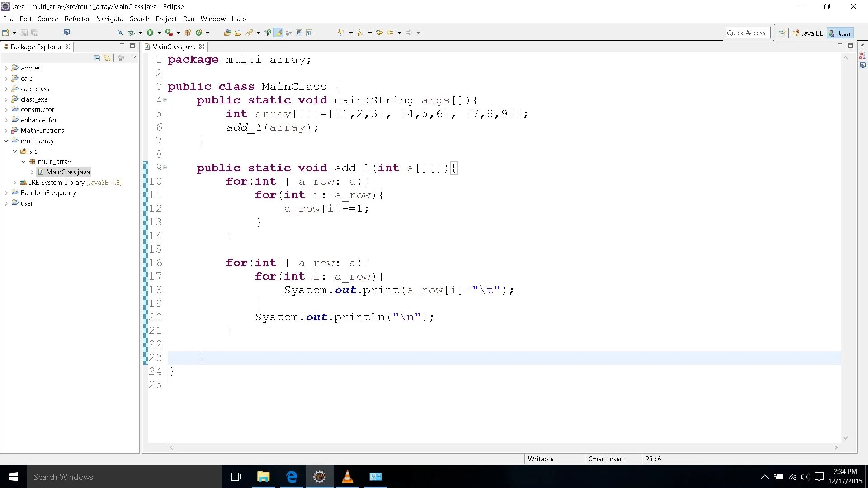868x488 pixels.
Task: Toggle the RandomFrequency project node
Action: click(x=6, y=192)
